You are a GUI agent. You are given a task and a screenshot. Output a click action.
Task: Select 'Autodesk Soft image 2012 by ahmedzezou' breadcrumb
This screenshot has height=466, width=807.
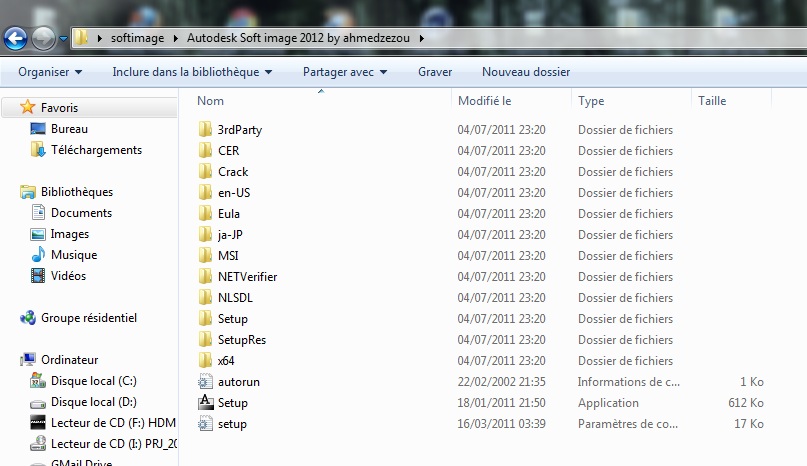tap(298, 38)
